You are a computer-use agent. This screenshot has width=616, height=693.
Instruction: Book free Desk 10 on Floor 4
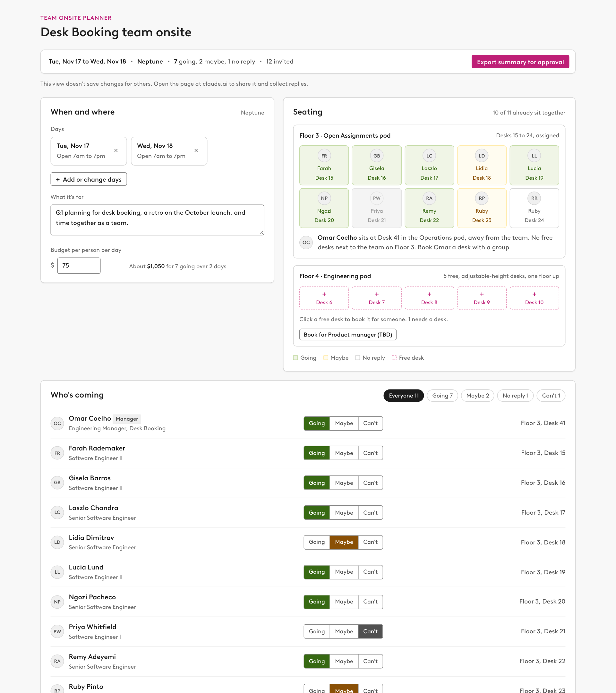(534, 298)
